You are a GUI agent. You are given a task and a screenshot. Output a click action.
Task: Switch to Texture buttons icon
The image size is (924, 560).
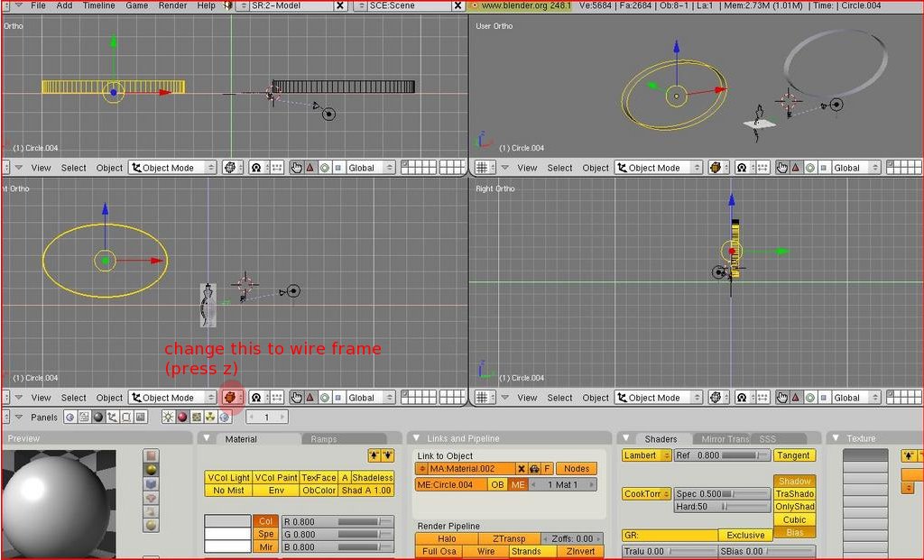pyautogui.click(x=196, y=417)
